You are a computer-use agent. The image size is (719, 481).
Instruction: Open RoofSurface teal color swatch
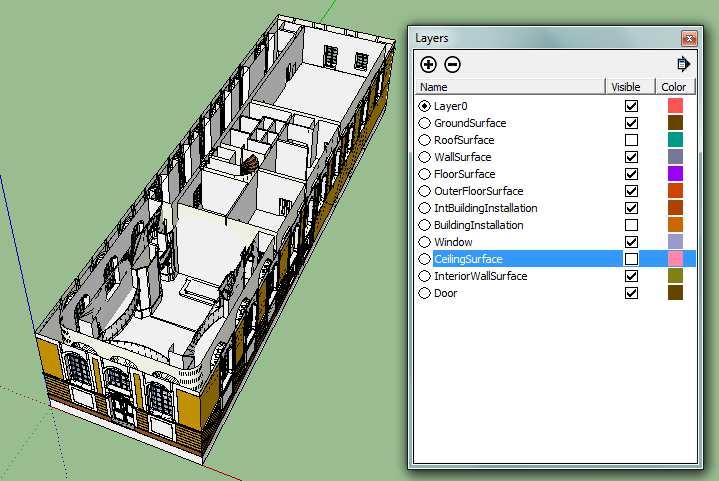tap(675, 140)
